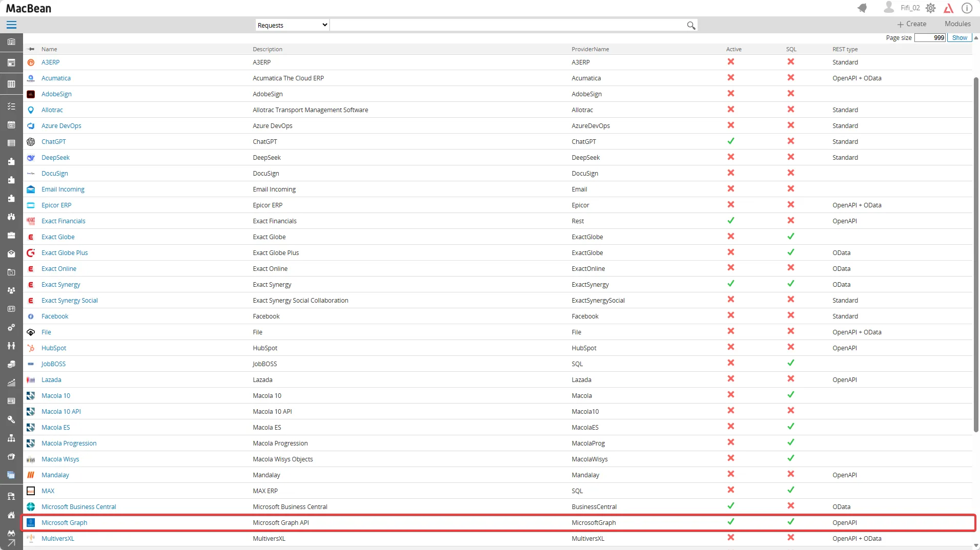Image resolution: width=980 pixels, height=550 pixels.
Task: Open settings via the gear icon
Action: coord(931,8)
